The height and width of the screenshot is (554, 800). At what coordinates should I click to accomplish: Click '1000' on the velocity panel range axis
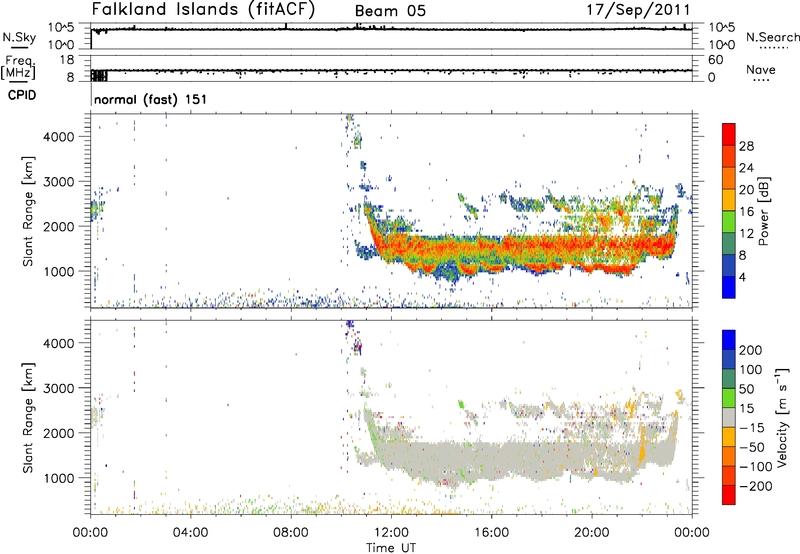[59, 478]
